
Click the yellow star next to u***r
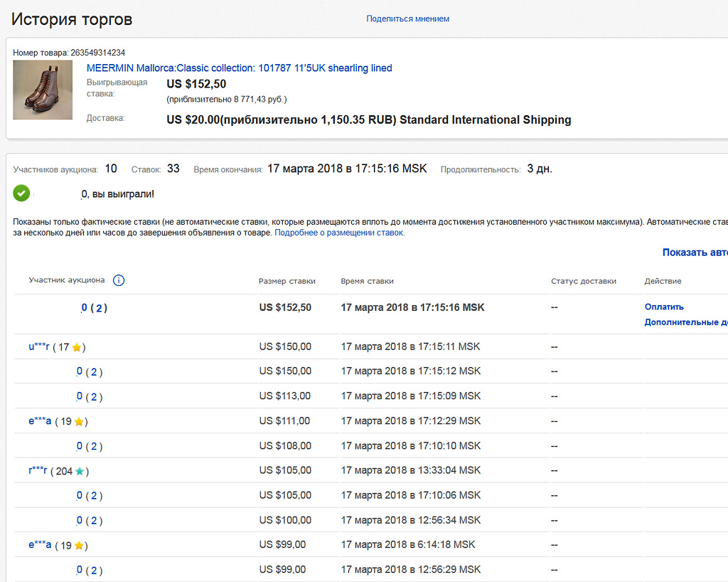[x=77, y=347]
